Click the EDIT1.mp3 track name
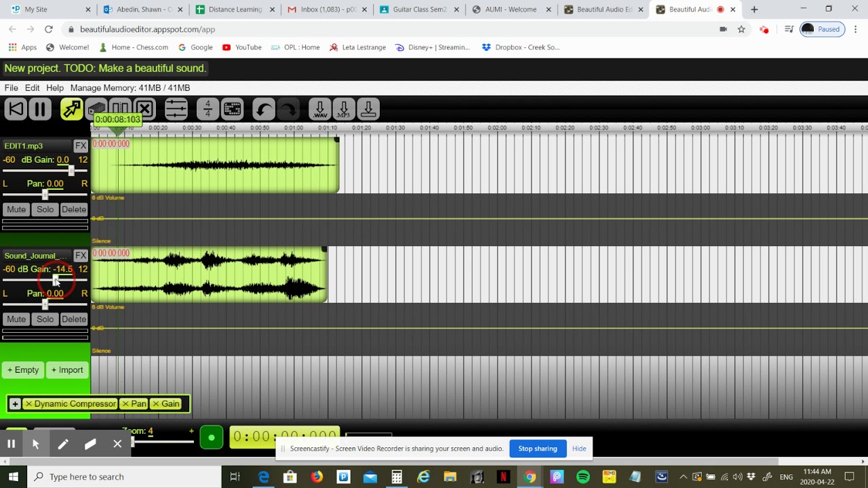Screen dimensions: 868x488 [x=24, y=146]
